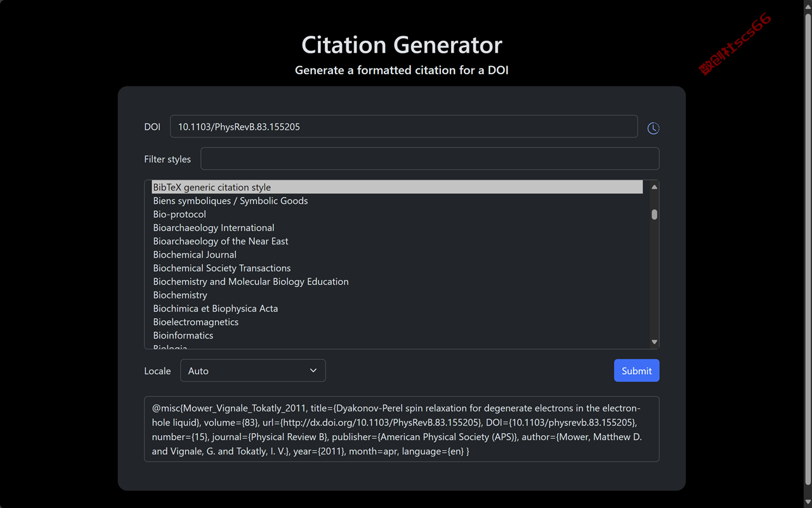Open the Locale dropdown set to Auto

(x=252, y=371)
